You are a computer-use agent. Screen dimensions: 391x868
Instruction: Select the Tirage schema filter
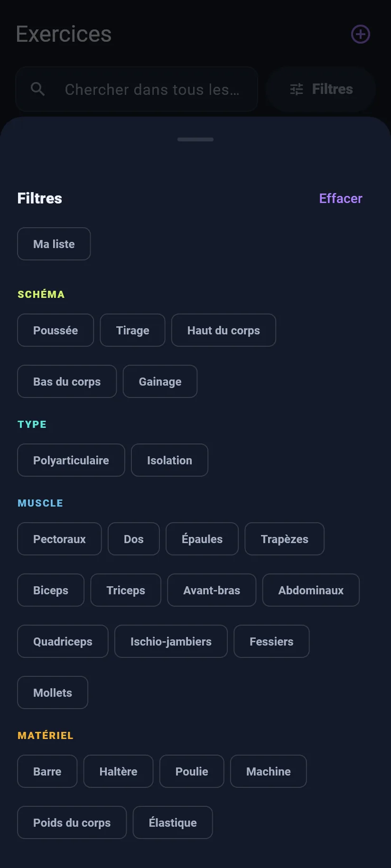click(x=133, y=330)
